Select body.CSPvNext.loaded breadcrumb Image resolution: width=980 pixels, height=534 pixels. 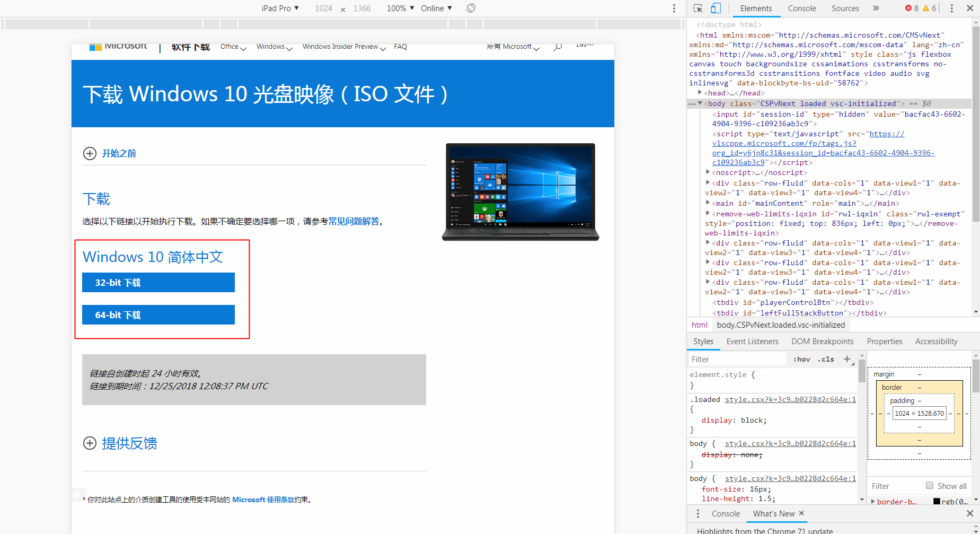coord(781,325)
